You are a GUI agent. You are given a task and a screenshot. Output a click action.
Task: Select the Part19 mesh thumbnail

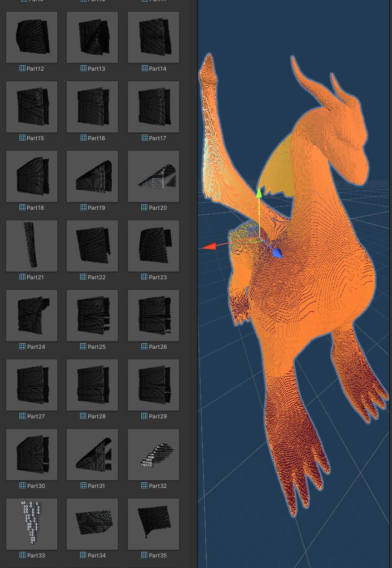coord(92,176)
